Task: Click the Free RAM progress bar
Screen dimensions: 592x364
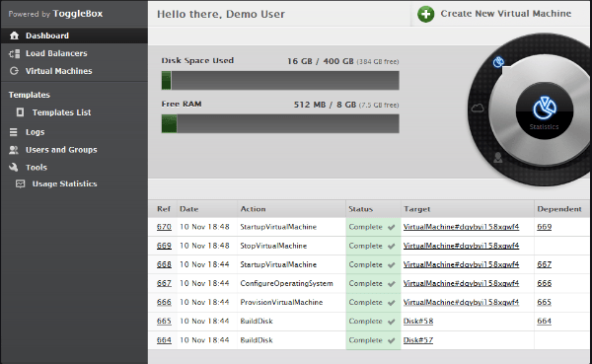Action: 280,123
